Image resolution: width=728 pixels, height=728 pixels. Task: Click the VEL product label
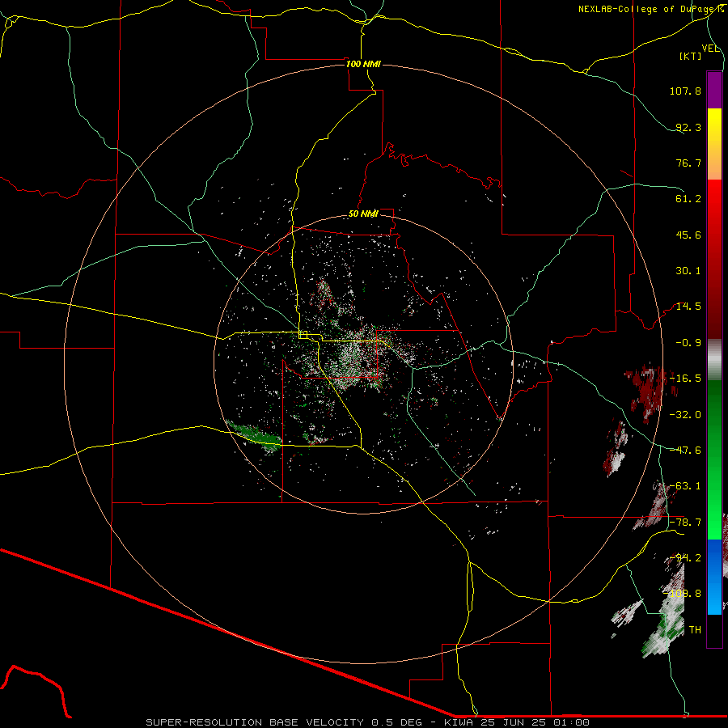(x=710, y=49)
